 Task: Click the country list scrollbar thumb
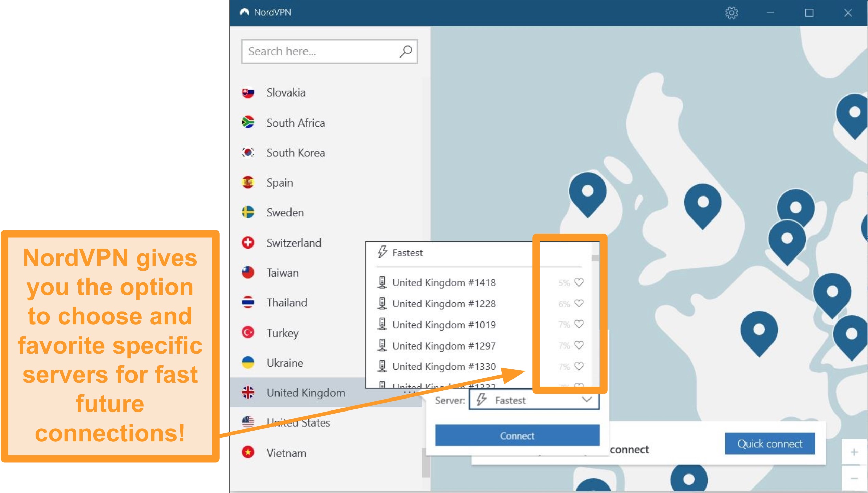pos(425,463)
